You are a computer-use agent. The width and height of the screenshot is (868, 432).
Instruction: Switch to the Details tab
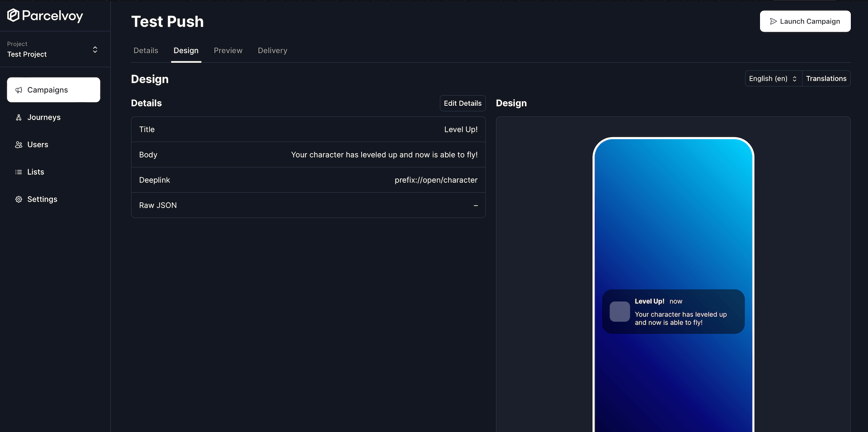(146, 51)
